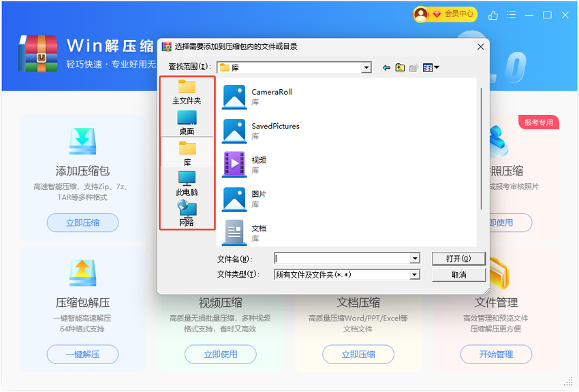Expand the 文件名 dropdown arrow
The width and height of the screenshot is (579, 392).
415,259
